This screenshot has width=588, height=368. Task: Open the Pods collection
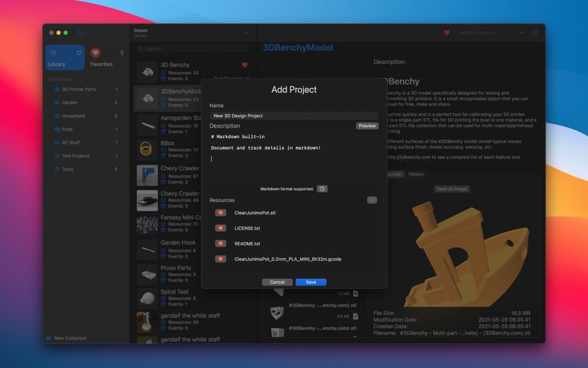click(86, 129)
